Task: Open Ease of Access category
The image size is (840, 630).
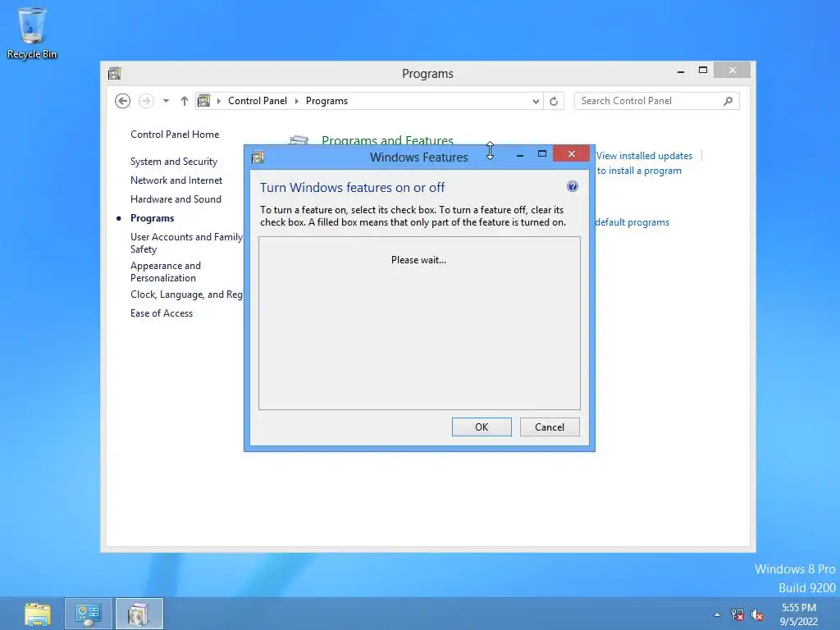Action: 162,313
